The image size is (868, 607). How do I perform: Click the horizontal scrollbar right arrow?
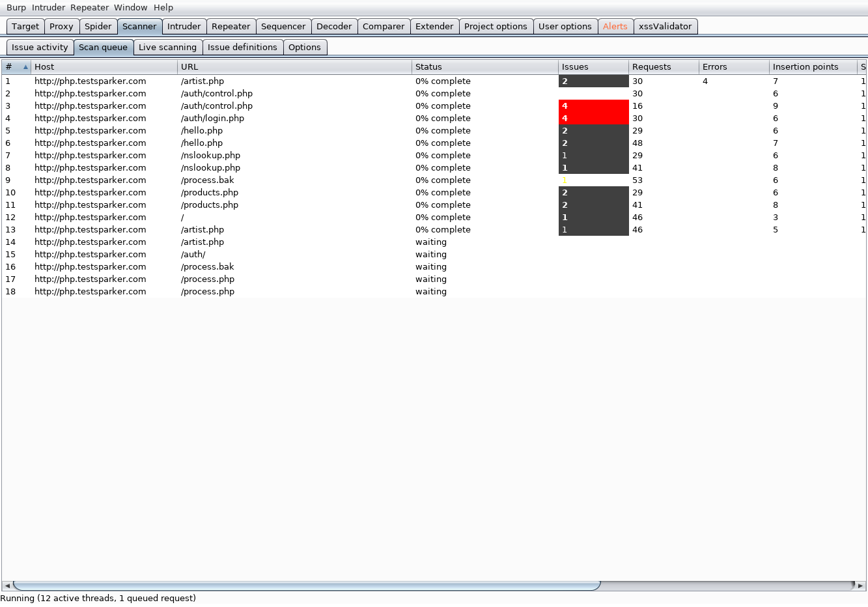(861, 586)
